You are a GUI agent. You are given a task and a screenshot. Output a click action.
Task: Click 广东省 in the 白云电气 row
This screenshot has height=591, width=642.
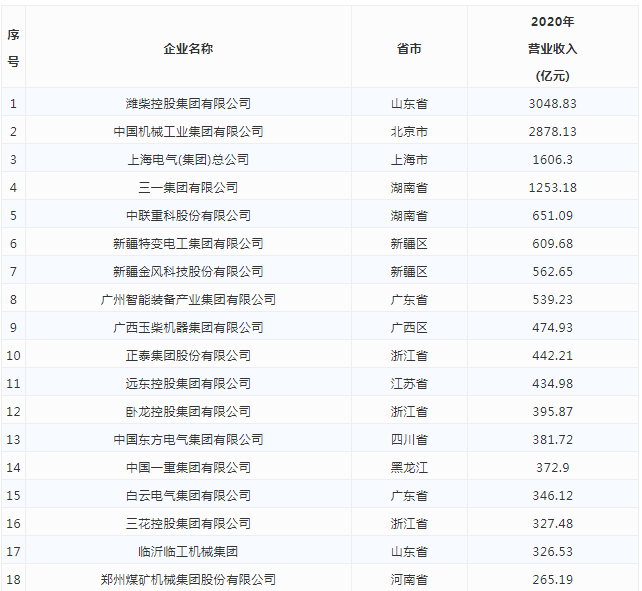click(x=409, y=496)
